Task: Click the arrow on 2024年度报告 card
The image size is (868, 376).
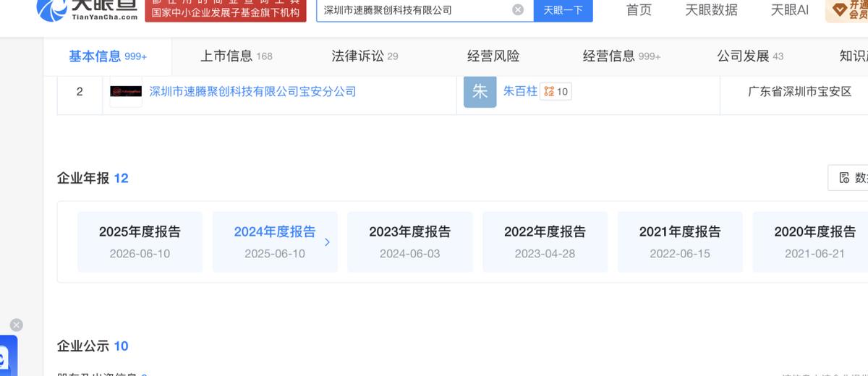Action: point(327,242)
